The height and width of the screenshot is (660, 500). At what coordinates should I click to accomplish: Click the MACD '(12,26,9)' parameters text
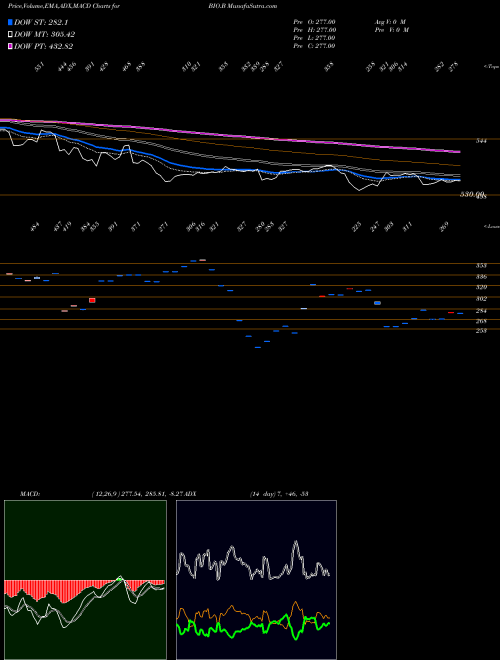[x=106, y=493]
